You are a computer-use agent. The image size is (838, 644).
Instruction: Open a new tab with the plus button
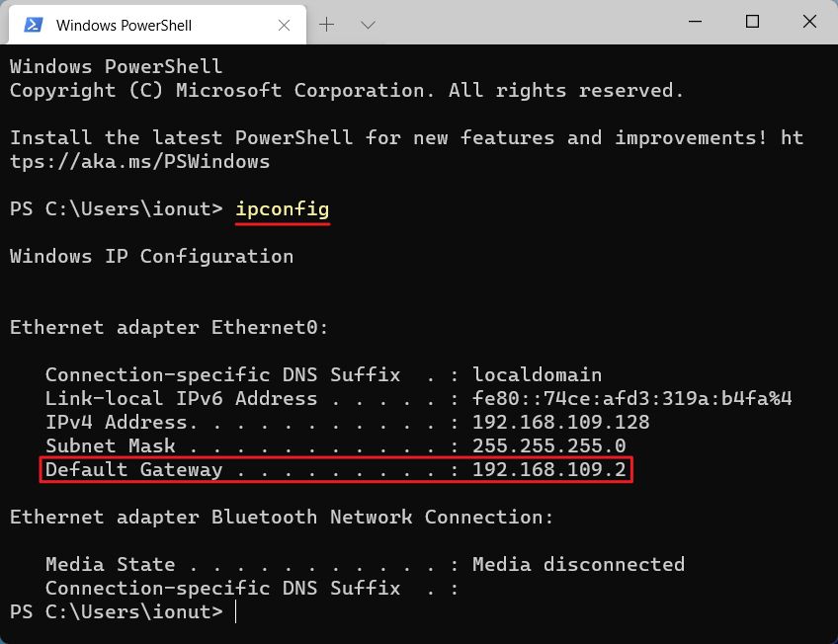326,23
